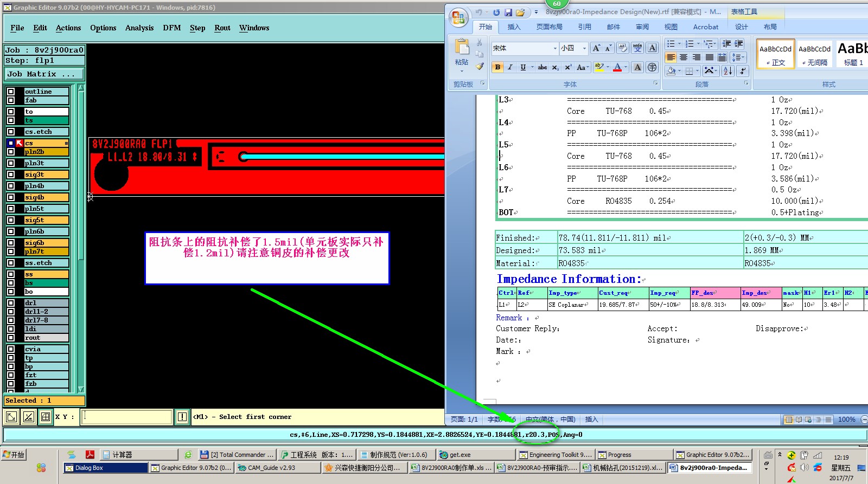Click the Undo icon in Word
The height and width of the screenshot is (484, 868).
point(478,12)
